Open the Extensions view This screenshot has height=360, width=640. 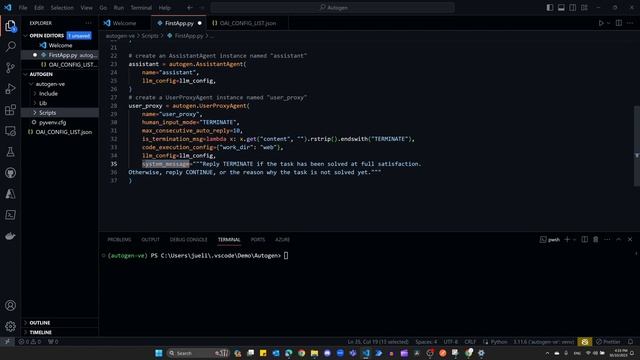point(10,110)
